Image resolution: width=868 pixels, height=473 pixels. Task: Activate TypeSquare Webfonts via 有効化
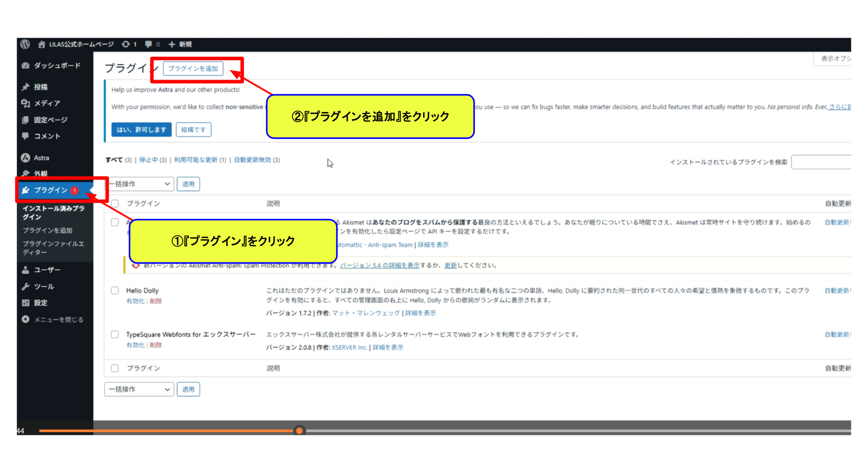135,345
